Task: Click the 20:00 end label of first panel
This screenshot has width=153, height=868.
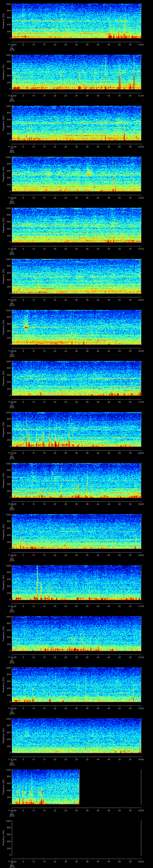Action: click(141, 44)
